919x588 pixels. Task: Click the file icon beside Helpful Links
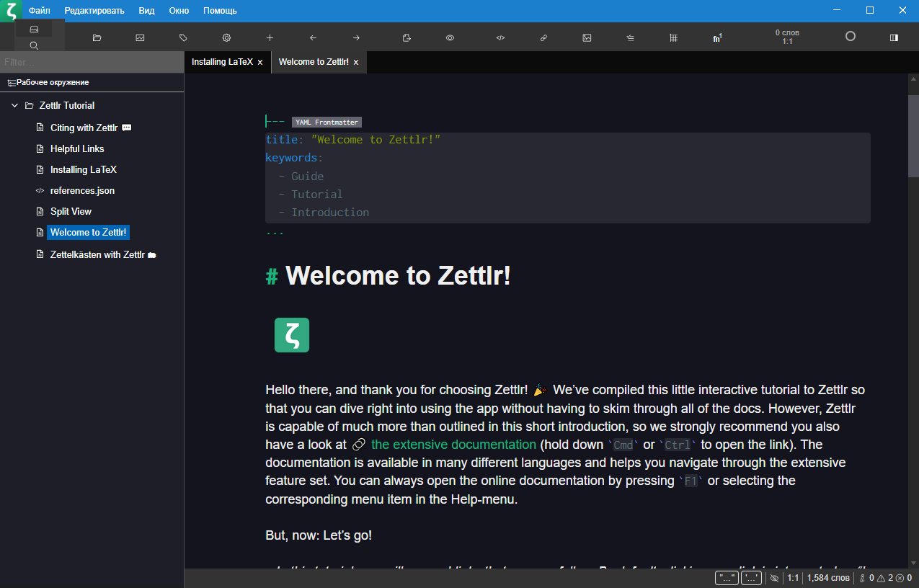[40, 149]
